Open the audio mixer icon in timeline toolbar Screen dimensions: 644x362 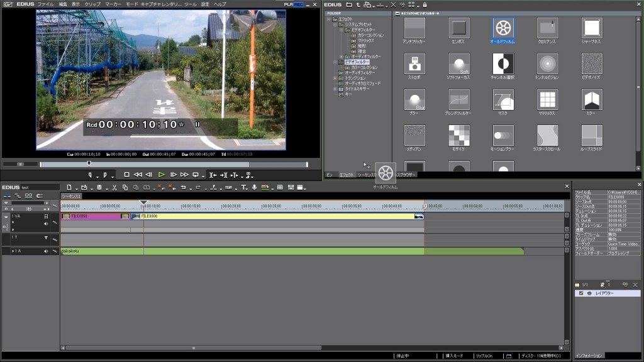(x=291, y=187)
